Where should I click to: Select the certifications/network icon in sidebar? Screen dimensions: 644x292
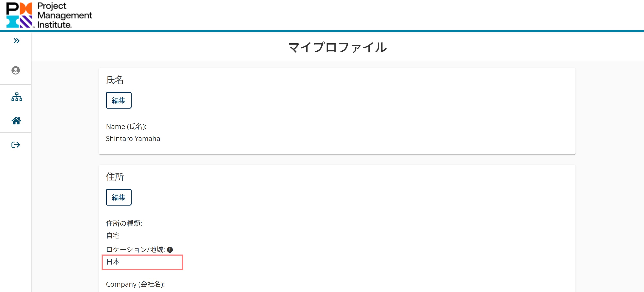(x=16, y=97)
